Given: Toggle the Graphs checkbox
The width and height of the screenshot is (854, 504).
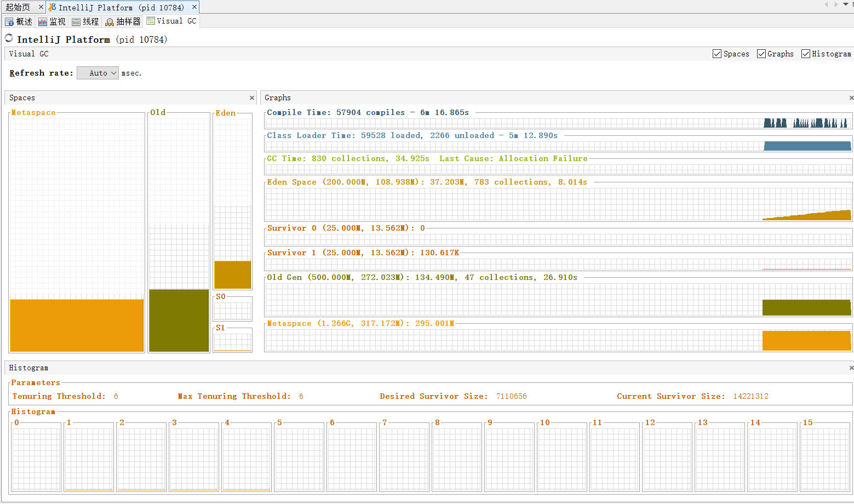Looking at the screenshot, I should tap(761, 54).
